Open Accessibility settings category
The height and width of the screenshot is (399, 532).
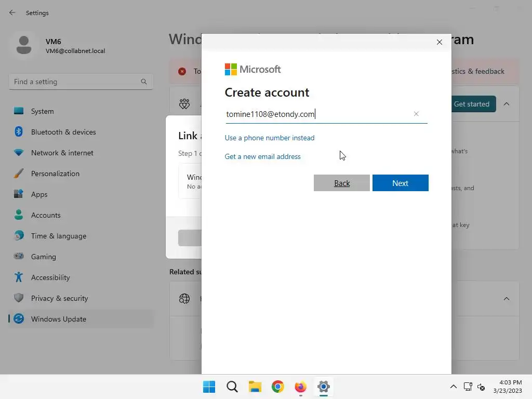pyautogui.click(x=81, y=277)
